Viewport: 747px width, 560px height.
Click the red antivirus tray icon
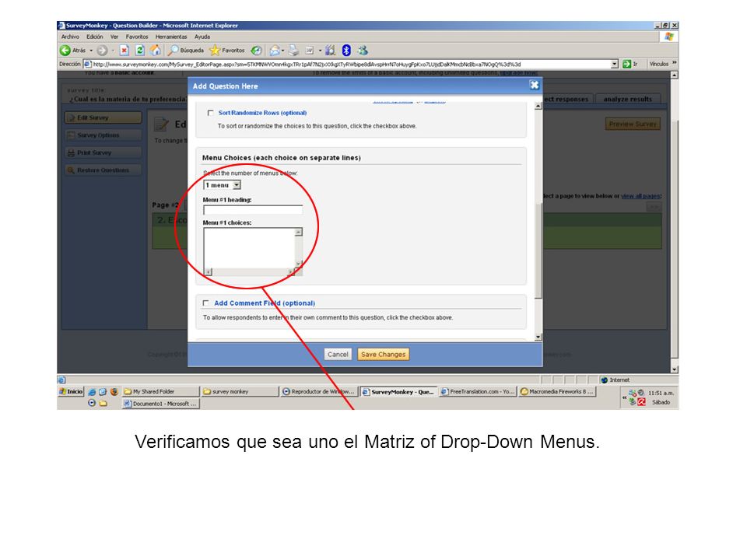(642, 402)
